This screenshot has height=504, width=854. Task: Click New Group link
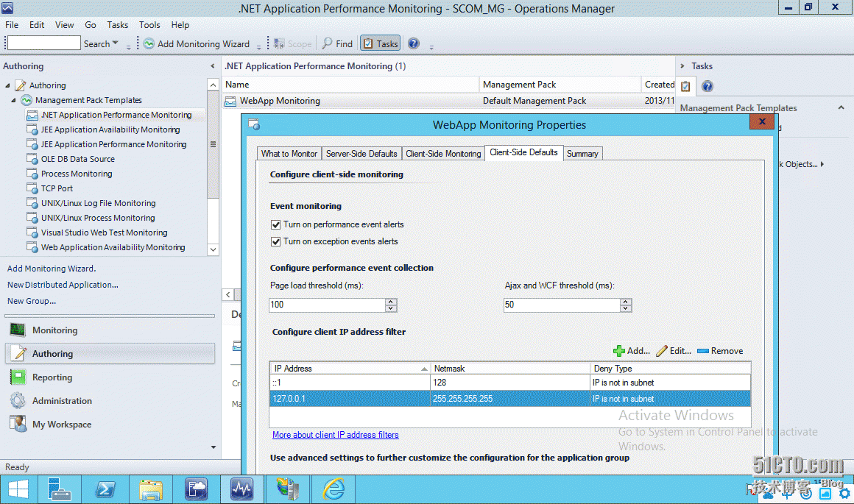pos(32,301)
